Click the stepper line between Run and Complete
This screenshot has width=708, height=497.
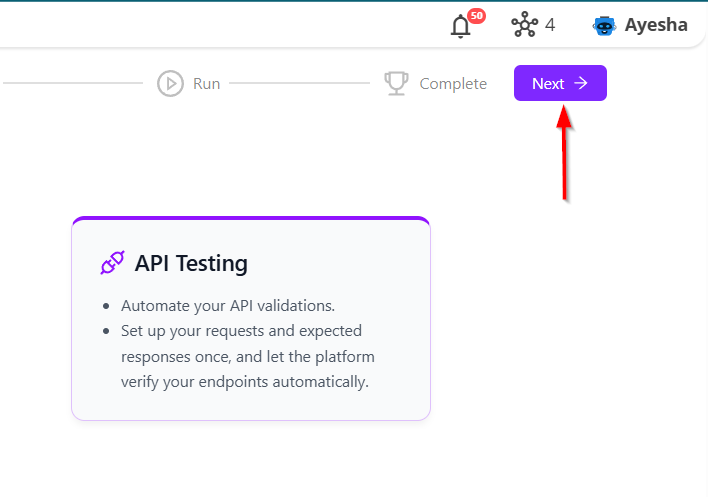pyautogui.click(x=302, y=84)
